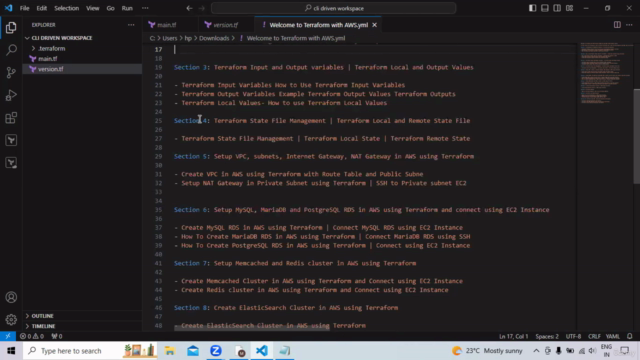
Task: Open the Mail app on the taskbar
Action: [x=193, y=351]
